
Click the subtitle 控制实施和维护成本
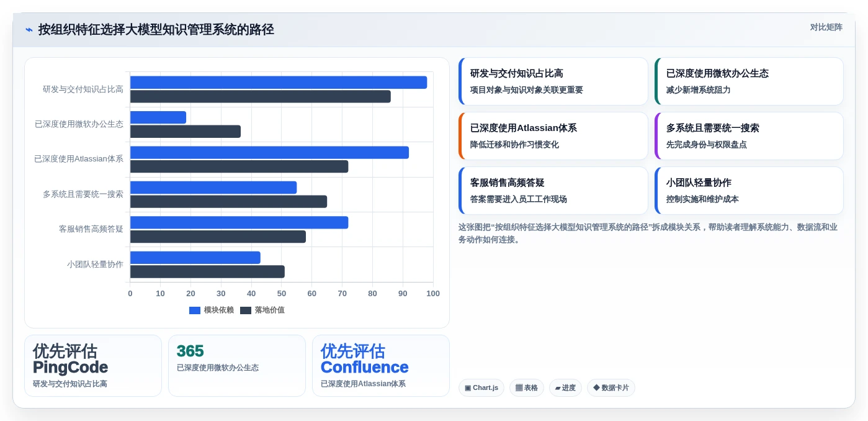pyautogui.click(x=702, y=199)
